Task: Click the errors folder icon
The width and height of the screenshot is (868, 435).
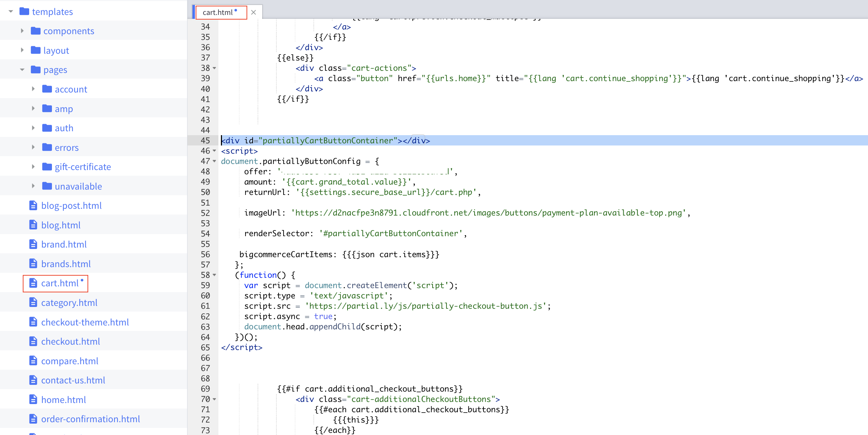Action: 47,147
